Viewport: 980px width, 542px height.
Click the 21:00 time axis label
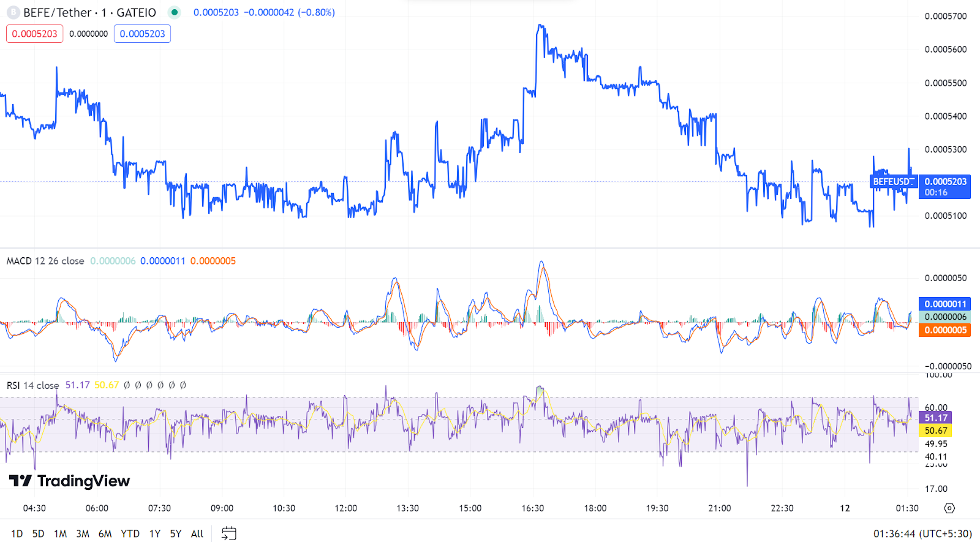click(x=719, y=508)
